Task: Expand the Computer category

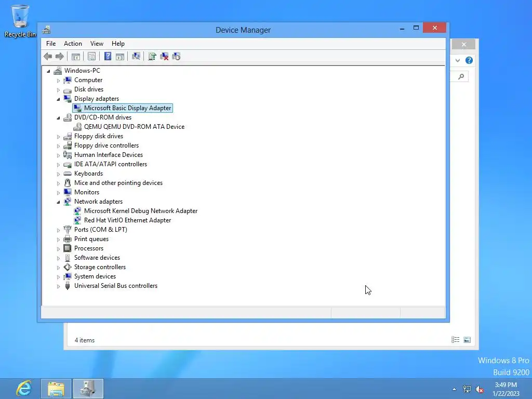Action: 58,81
